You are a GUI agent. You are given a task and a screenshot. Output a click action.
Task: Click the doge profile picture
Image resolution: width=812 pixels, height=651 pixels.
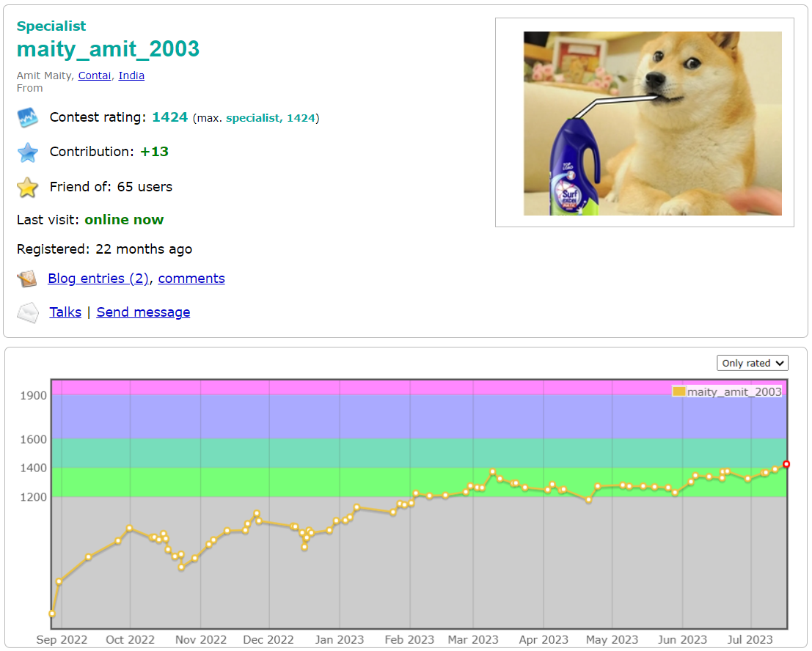(651, 122)
